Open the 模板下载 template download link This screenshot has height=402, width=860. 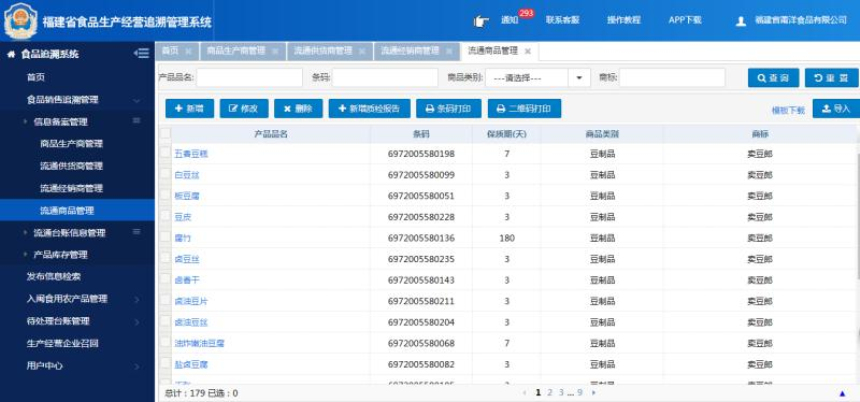coord(787,110)
